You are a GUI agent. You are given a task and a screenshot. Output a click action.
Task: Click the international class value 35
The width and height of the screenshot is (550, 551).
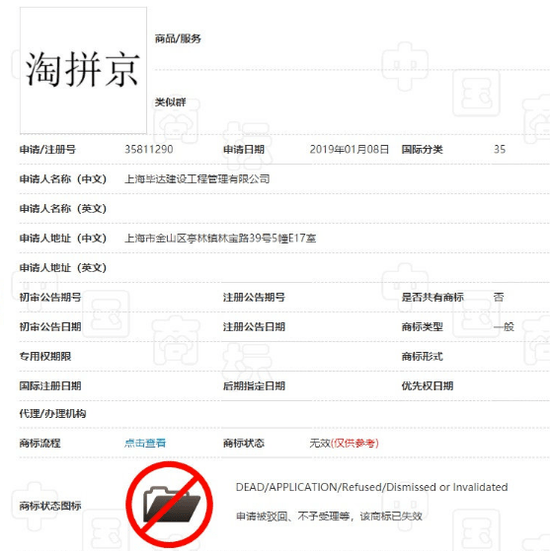click(x=499, y=149)
